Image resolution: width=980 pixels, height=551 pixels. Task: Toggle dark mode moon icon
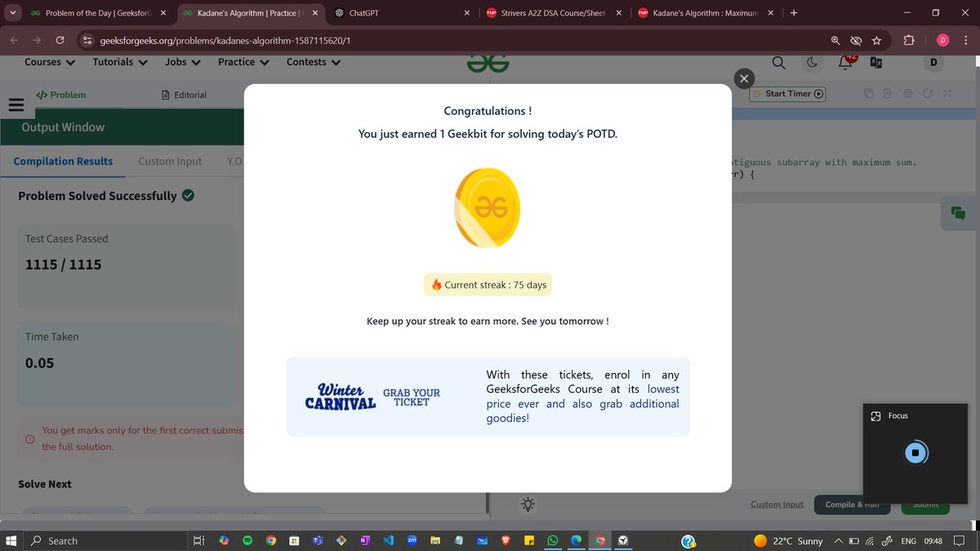tap(812, 63)
